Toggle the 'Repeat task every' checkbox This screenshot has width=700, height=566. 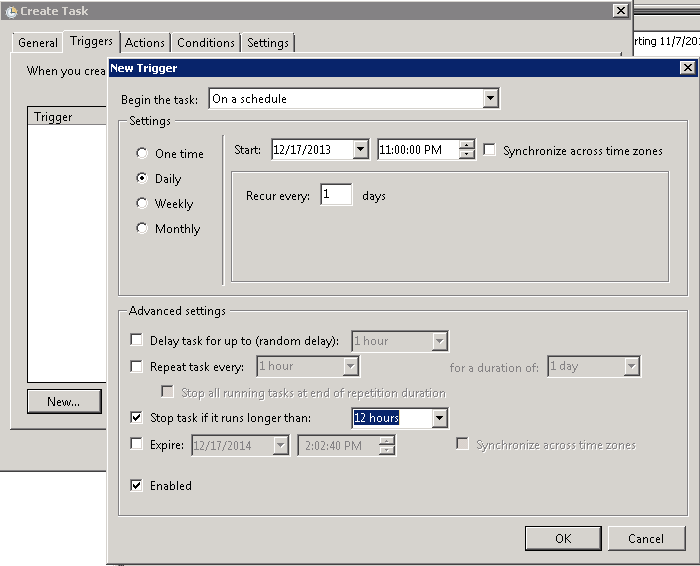pos(137,367)
